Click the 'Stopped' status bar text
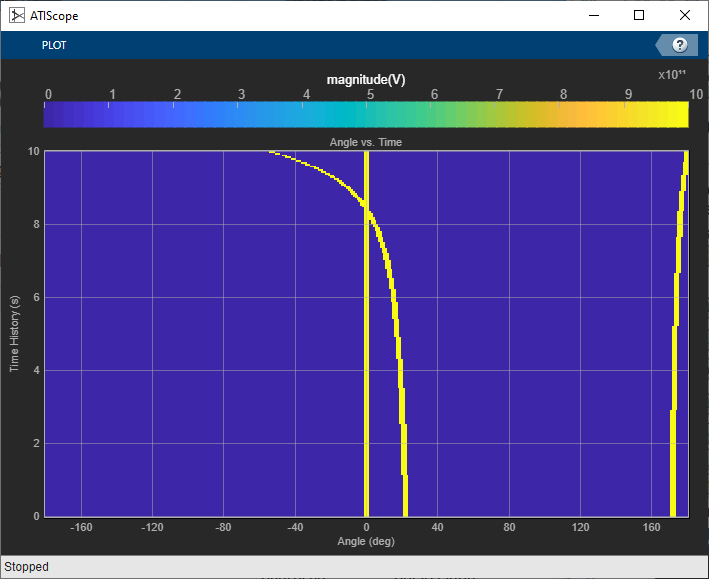Screen dimensions: 709x579 [27, 567]
